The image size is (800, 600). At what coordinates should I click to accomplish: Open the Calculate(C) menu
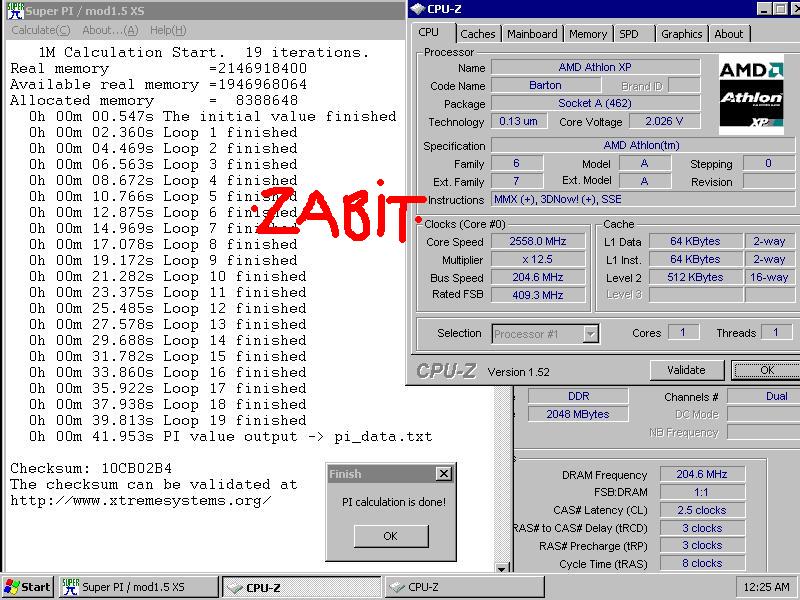tap(41, 30)
